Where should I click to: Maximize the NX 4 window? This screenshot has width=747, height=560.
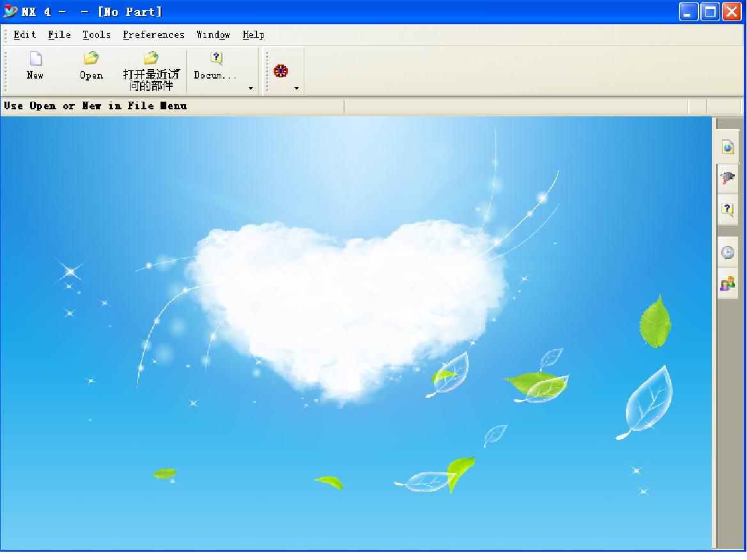[710, 12]
